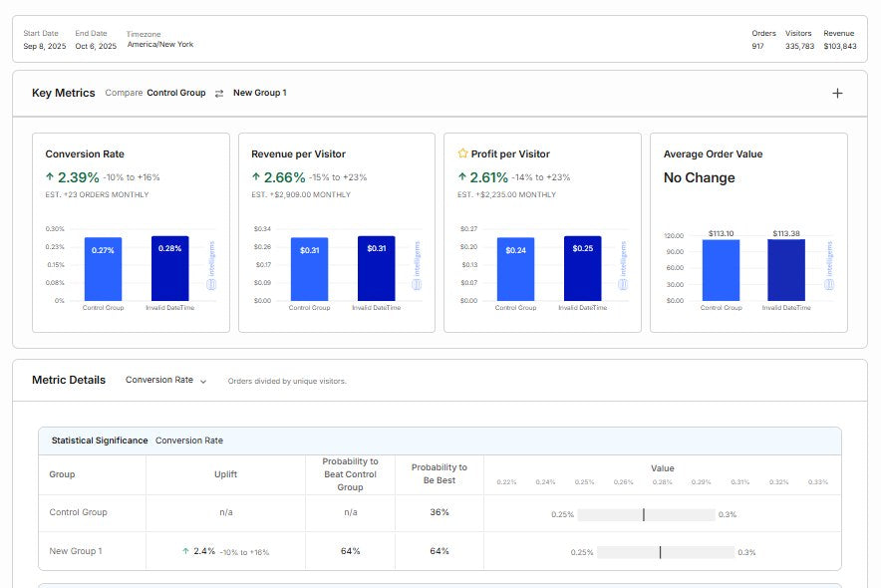881x588 pixels.
Task: Select the Control Group compare selector
Action: 175,93
